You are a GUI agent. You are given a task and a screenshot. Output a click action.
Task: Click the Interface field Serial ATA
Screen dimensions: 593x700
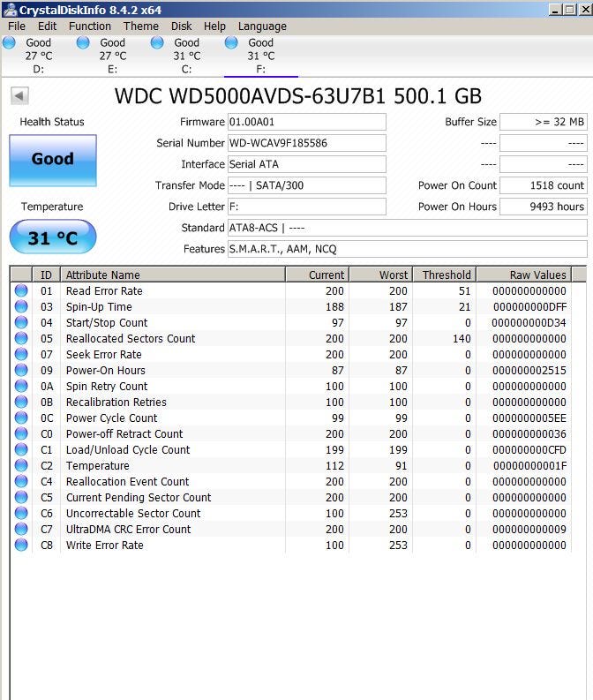pos(306,164)
